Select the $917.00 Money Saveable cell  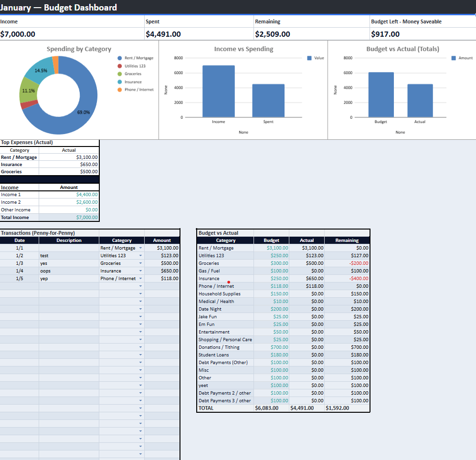423,34
